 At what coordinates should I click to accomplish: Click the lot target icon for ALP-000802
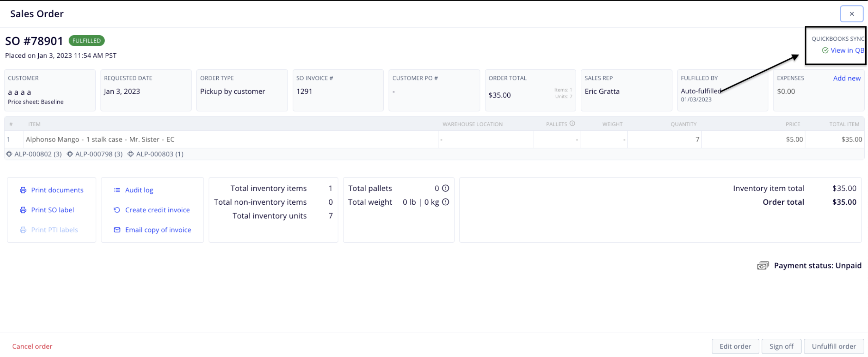coord(9,154)
